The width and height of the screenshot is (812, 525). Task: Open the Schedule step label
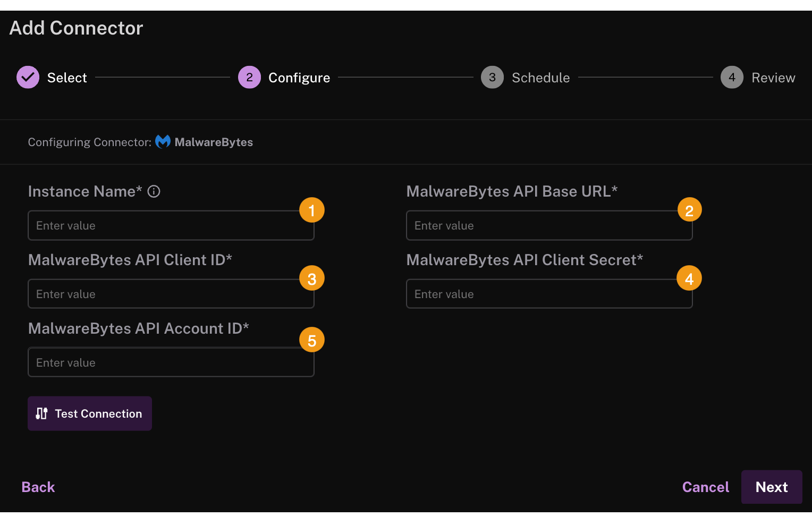(x=540, y=78)
